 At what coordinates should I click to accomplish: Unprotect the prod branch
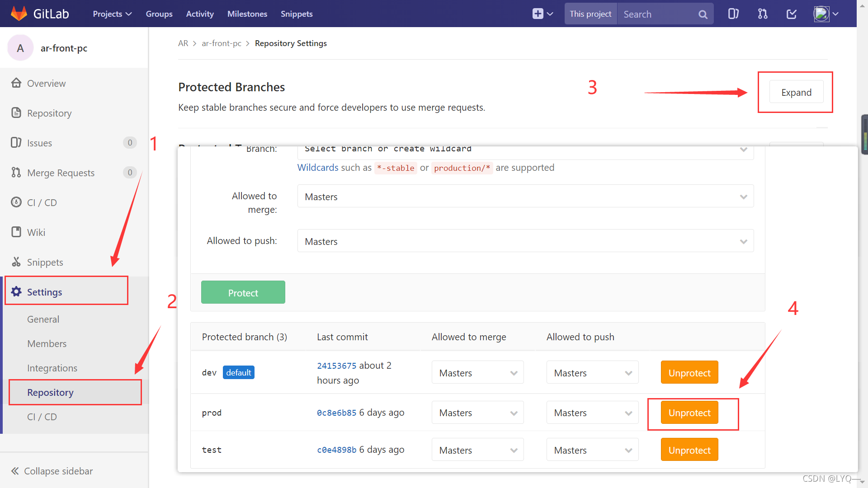coord(689,413)
